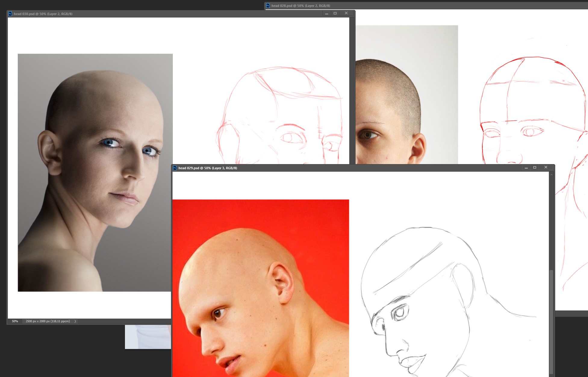
Task: Click the red-background reference photo in head 029
Action: (x=260, y=288)
